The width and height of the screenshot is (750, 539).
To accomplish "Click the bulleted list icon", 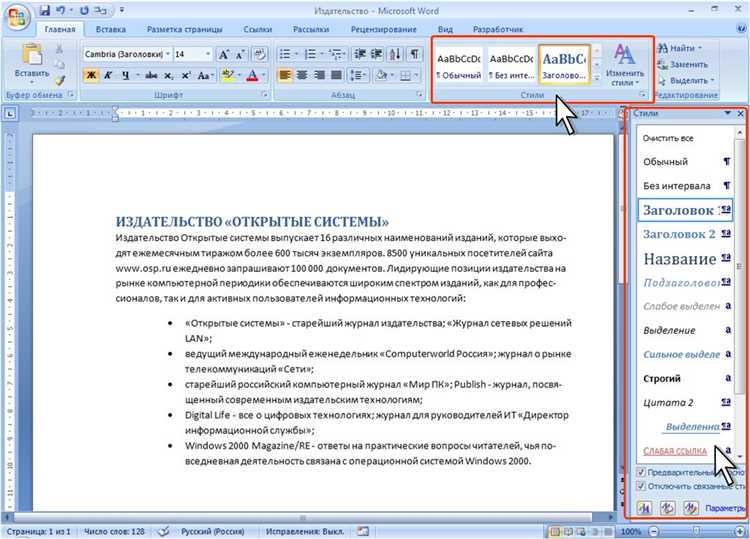I will [x=285, y=54].
